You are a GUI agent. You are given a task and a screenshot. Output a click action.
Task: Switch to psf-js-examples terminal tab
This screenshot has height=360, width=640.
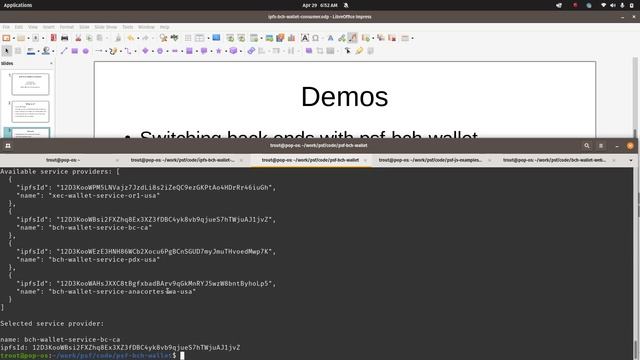(x=430, y=160)
